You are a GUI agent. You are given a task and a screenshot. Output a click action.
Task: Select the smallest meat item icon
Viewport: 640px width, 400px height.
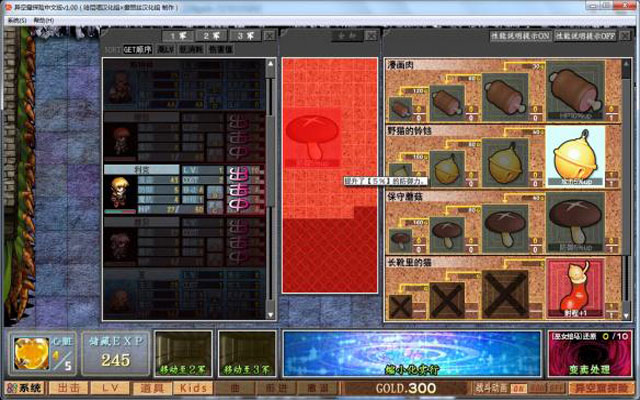click(x=401, y=109)
